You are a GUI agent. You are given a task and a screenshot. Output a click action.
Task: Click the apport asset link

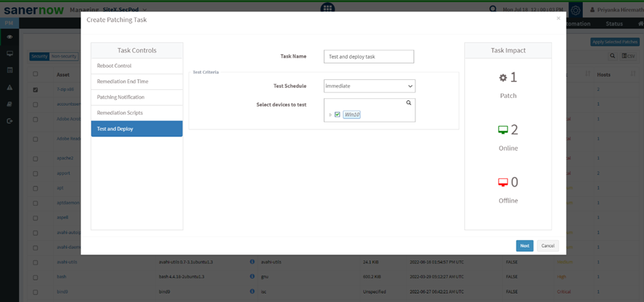click(x=63, y=173)
